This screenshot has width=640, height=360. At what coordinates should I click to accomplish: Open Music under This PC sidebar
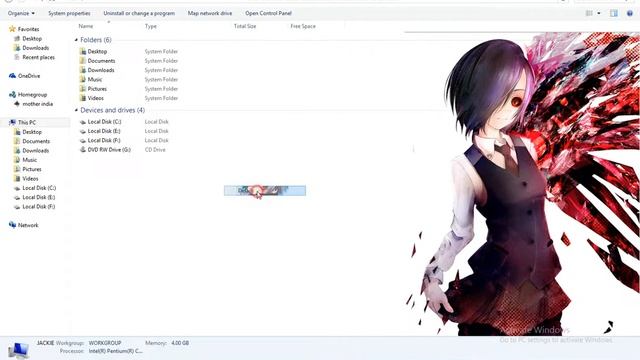point(29,160)
